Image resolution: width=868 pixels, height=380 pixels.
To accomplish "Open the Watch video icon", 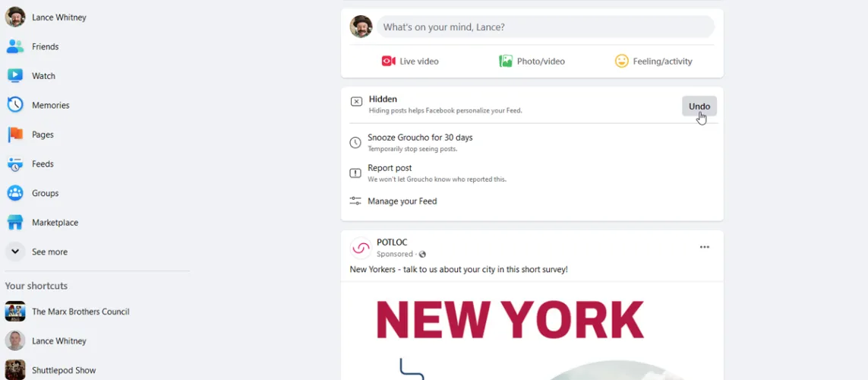I will (15, 76).
